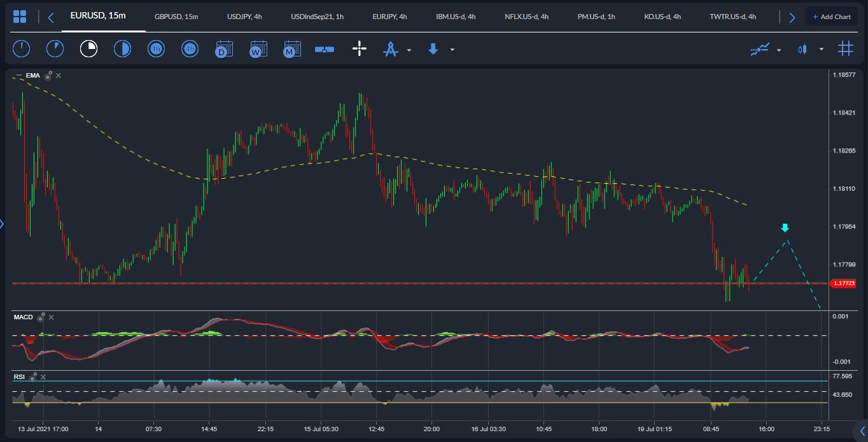Expand the left side panel arrow
Screen dimensions: 868x442
pos(2,223)
